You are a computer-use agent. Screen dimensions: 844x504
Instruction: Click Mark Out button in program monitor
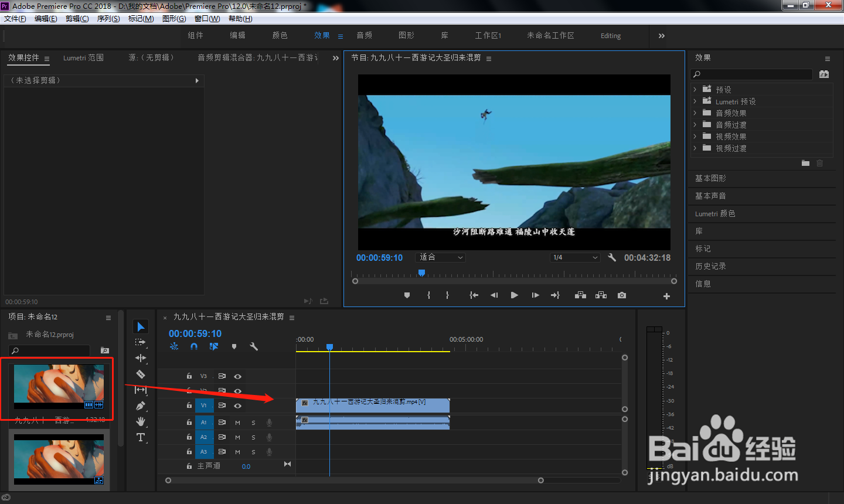[x=447, y=295]
